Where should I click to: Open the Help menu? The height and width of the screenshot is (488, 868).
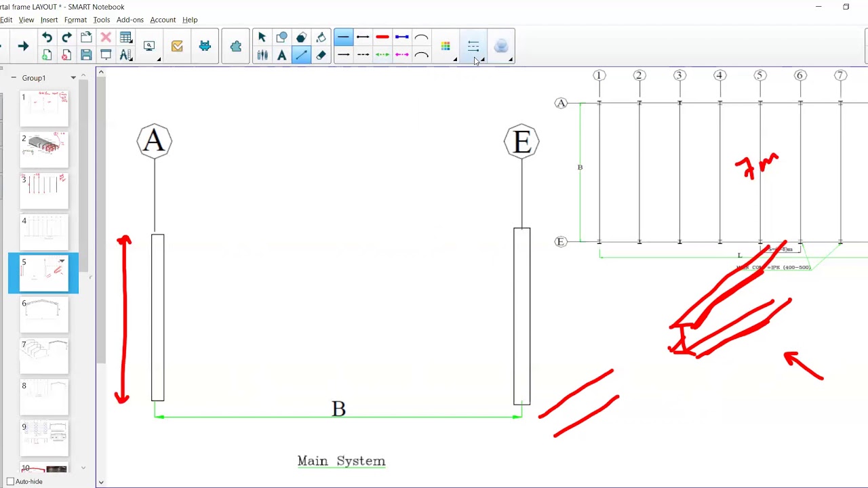190,20
